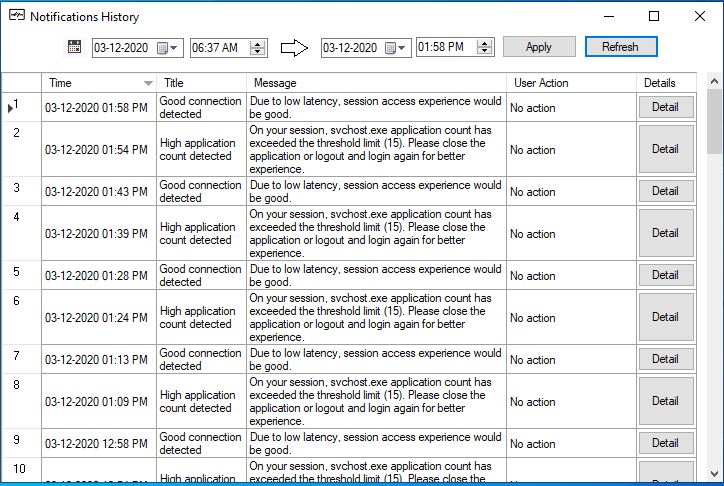Click the start time 06:37 AM spinner
The height and width of the screenshot is (486, 724).
click(x=258, y=48)
